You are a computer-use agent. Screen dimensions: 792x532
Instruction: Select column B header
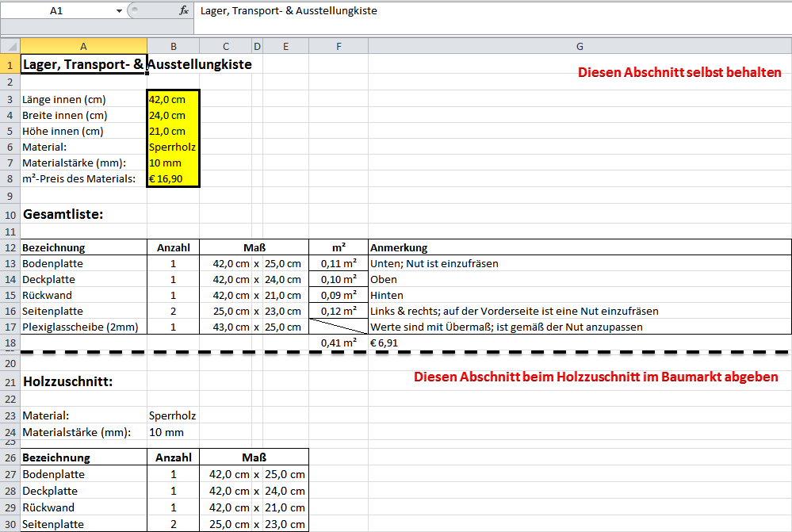click(x=174, y=47)
